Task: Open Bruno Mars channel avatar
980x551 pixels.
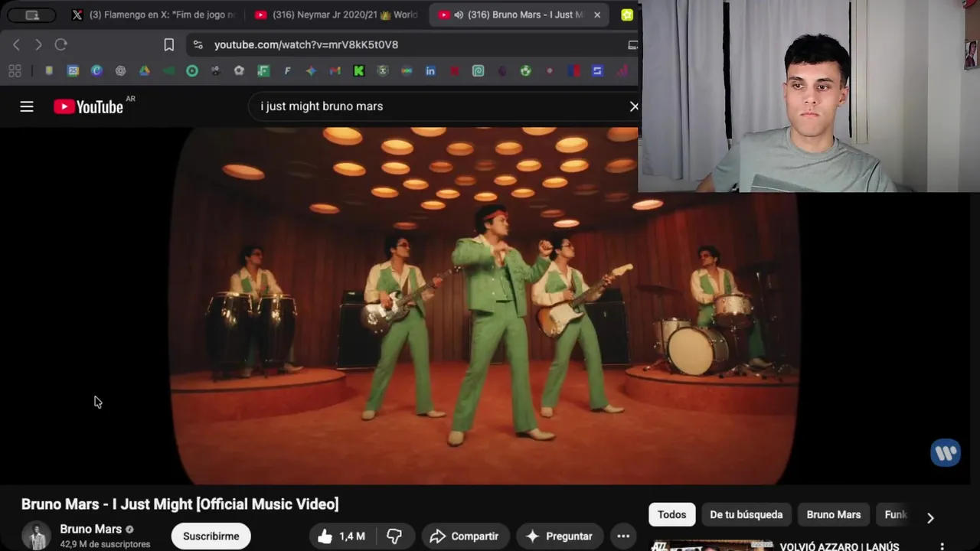Action: (x=36, y=536)
